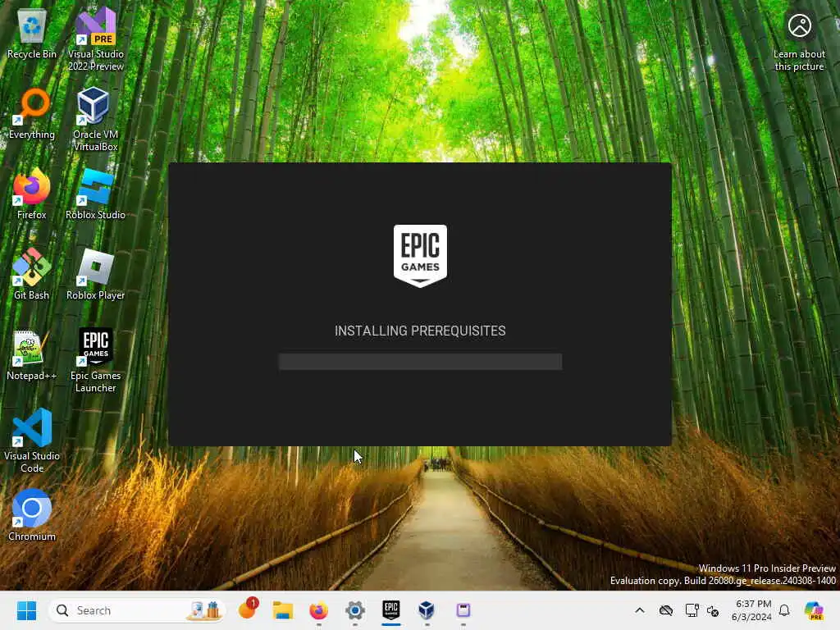Select Epic Games Launcher desktop icon
Viewport: 840px width, 630px height.
point(96,361)
